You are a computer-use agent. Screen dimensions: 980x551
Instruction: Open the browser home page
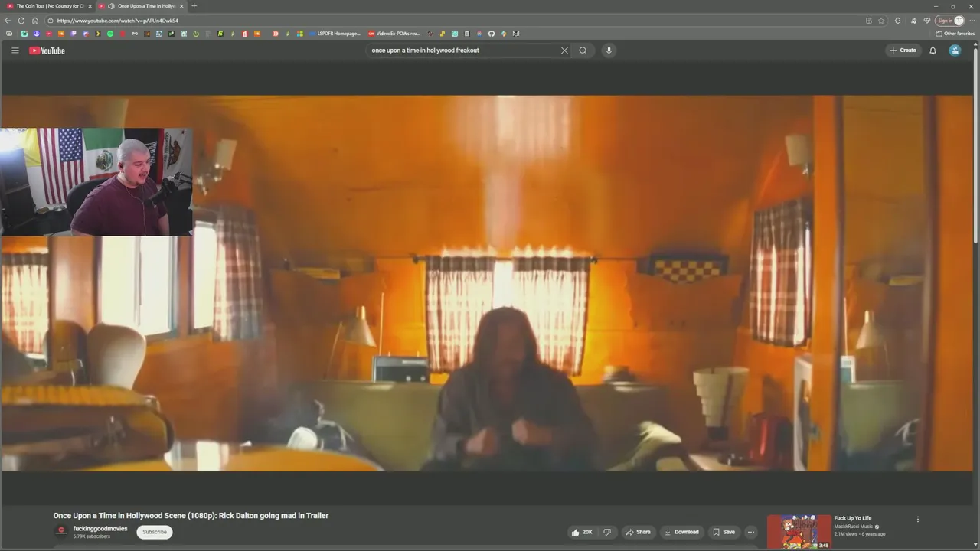click(x=34, y=21)
